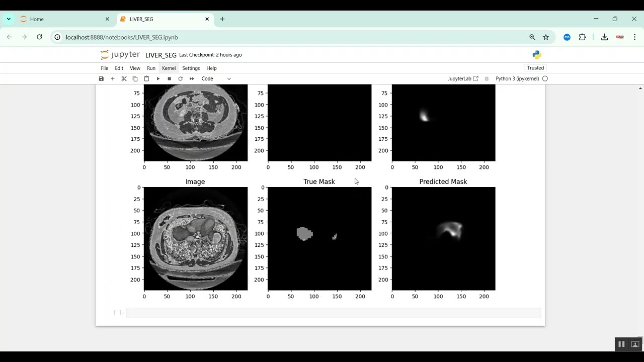Open the Help menu
Viewport: 644px width, 362px height.
pyautogui.click(x=211, y=68)
